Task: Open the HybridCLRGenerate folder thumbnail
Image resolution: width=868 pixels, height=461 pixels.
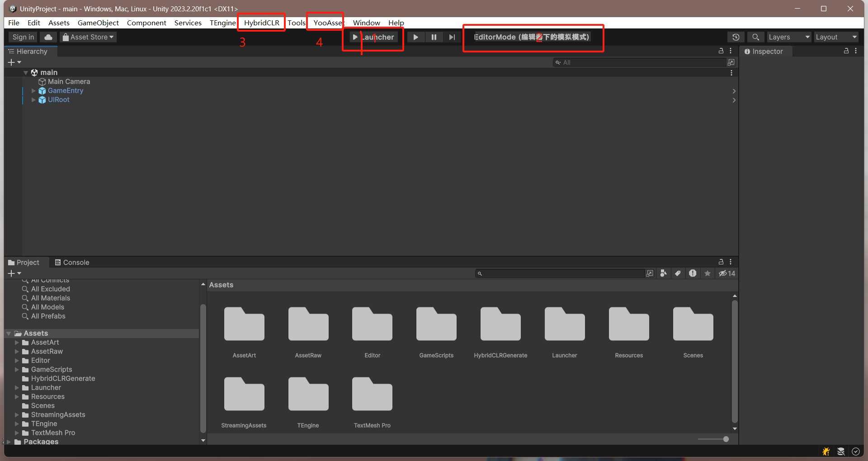Action: 500,324
